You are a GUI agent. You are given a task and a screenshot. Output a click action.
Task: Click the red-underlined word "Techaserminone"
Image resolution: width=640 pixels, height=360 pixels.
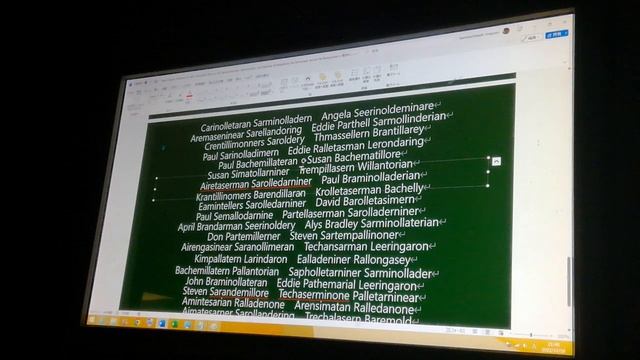tap(314, 295)
